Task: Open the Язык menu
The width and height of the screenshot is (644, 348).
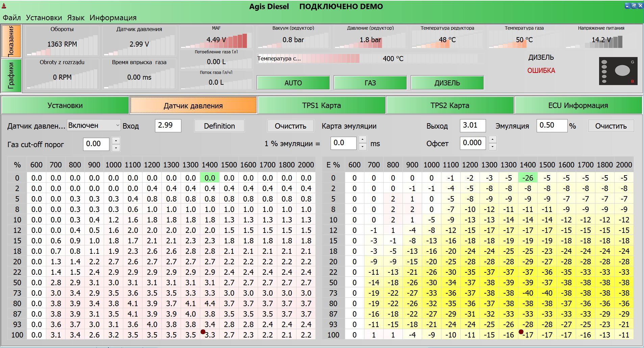Action: 76,18
